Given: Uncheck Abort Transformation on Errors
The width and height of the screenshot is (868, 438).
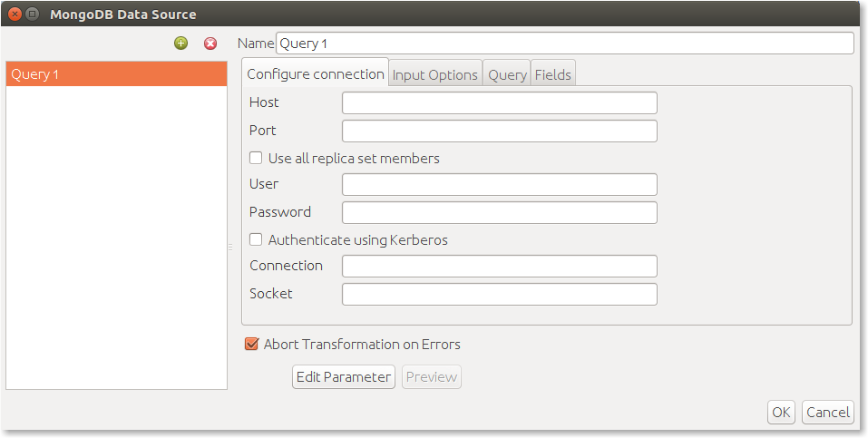Looking at the screenshot, I should click(x=251, y=344).
